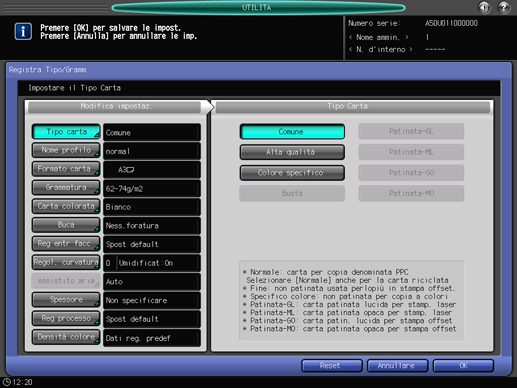Screen dimensions: 517x388
Task: Select Colore specifico paper type
Action: [x=292, y=173]
